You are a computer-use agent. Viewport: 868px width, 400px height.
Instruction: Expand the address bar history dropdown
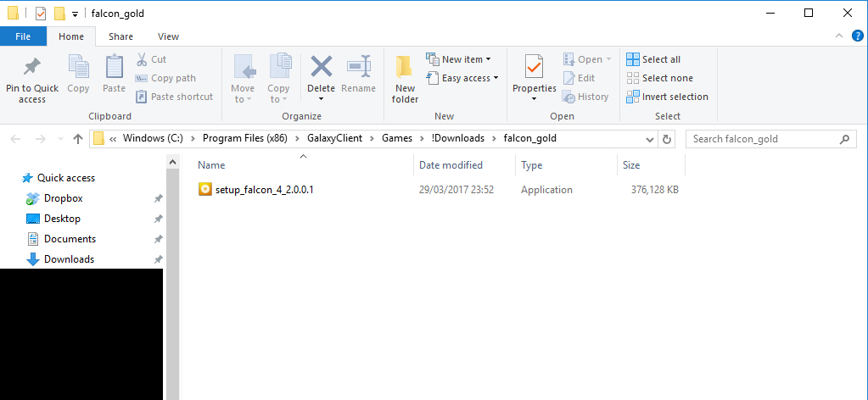tap(650, 139)
